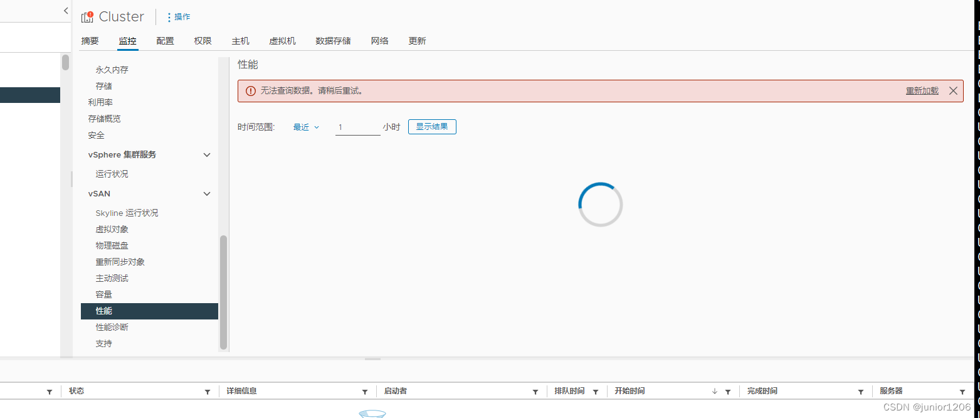Filter the 状态 column
This screenshot has height=418, width=980.
point(208,392)
